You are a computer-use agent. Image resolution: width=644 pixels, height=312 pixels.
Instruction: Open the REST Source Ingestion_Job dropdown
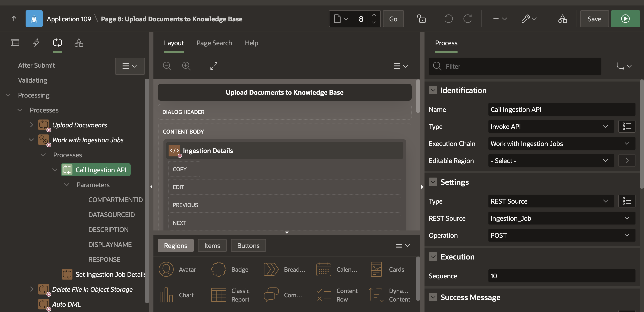point(561,218)
